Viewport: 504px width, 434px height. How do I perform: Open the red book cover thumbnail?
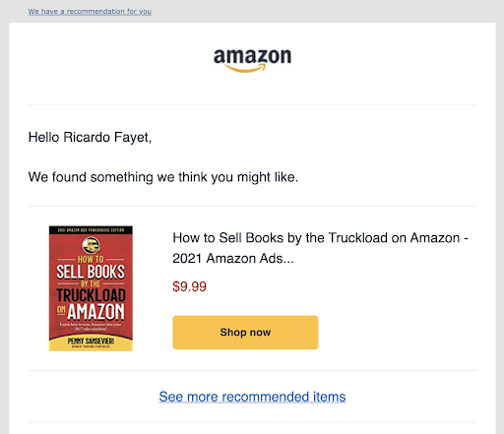pyautogui.click(x=91, y=288)
